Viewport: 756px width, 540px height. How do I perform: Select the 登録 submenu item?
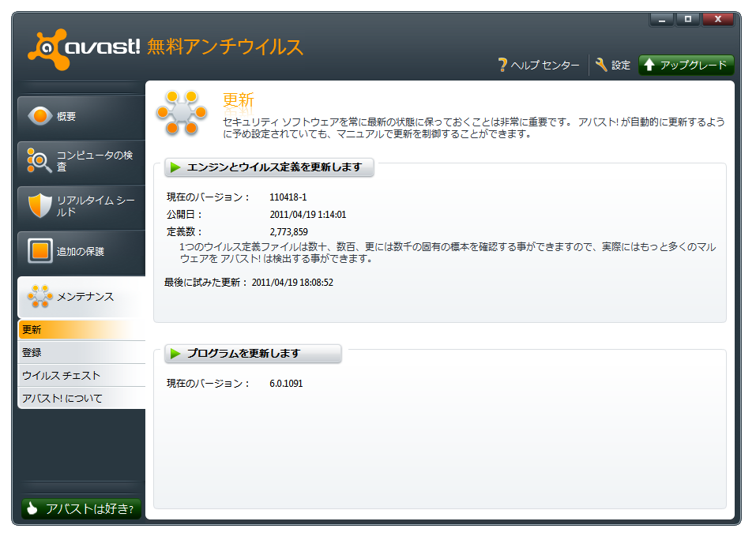point(81,352)
